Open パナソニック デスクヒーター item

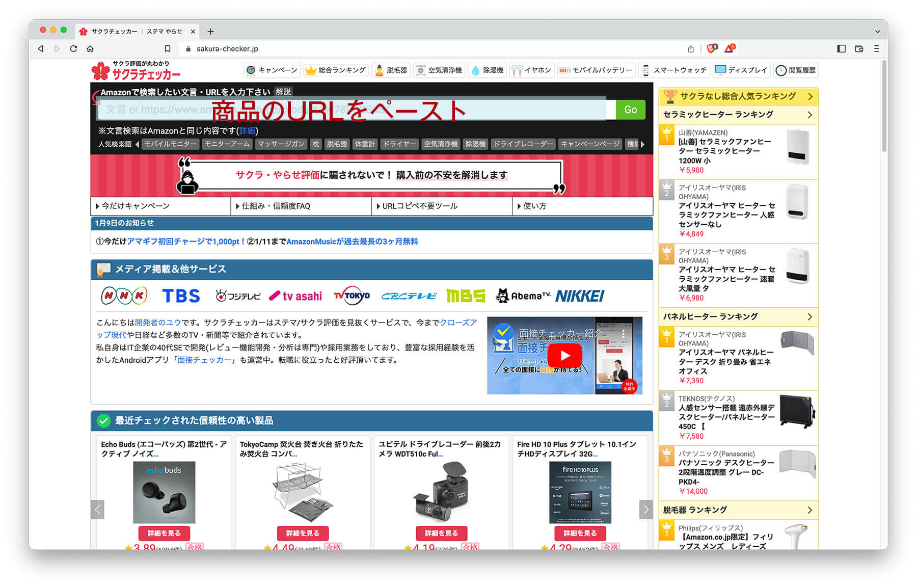click(x=738, y=472)
